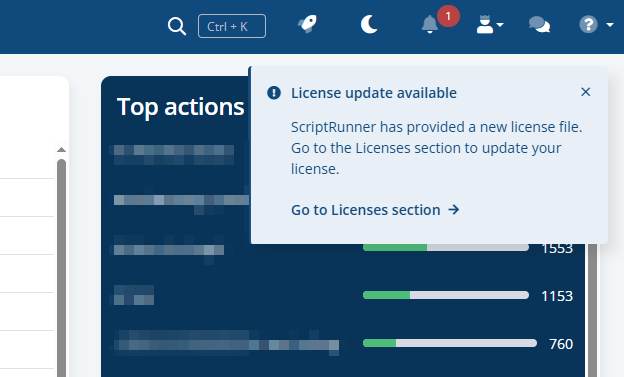Viewport: 624px width, 377px height.
Task: Click the progress bar for 760
Action: pyautogui.click(x=450, y=343)
